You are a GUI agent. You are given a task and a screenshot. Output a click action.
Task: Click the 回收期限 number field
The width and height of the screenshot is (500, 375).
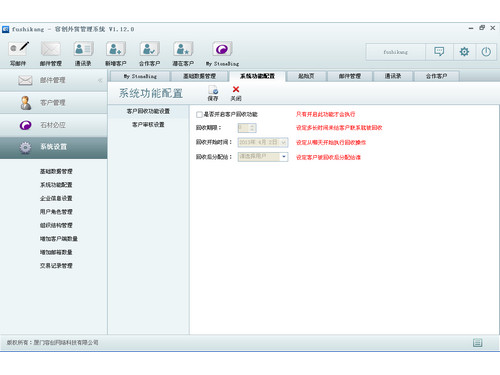tap(243, 128)
